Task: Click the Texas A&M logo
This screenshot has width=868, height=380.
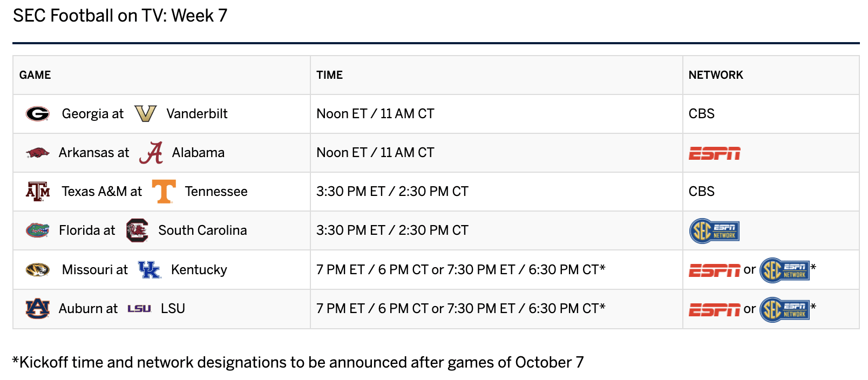Action: pyautogui.click(x=38, y=192)
